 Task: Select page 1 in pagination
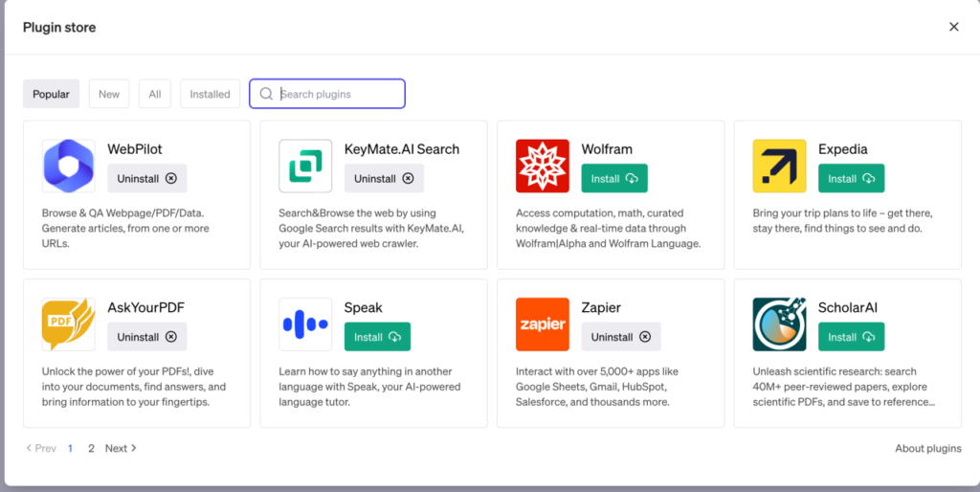[x=70, y=448]
